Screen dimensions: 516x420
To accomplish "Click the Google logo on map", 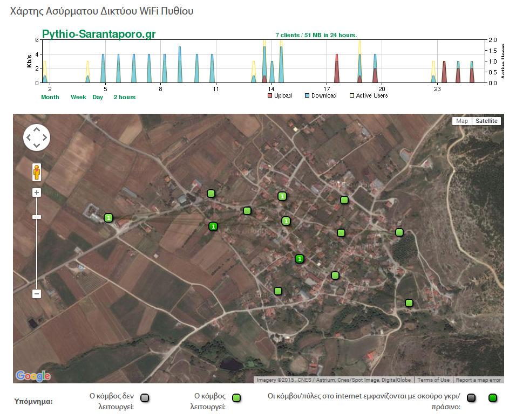I will pyautogui.click(x=33, y=376).
